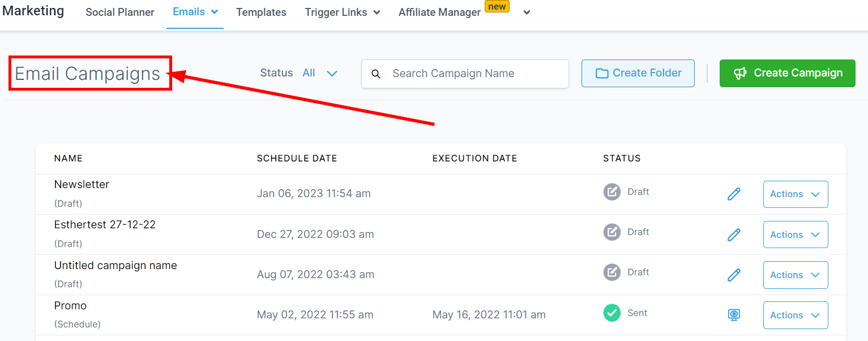This screenshot has width=868, height=341.
Task: Open the Templates tab
Action: [x=261, y=12]
